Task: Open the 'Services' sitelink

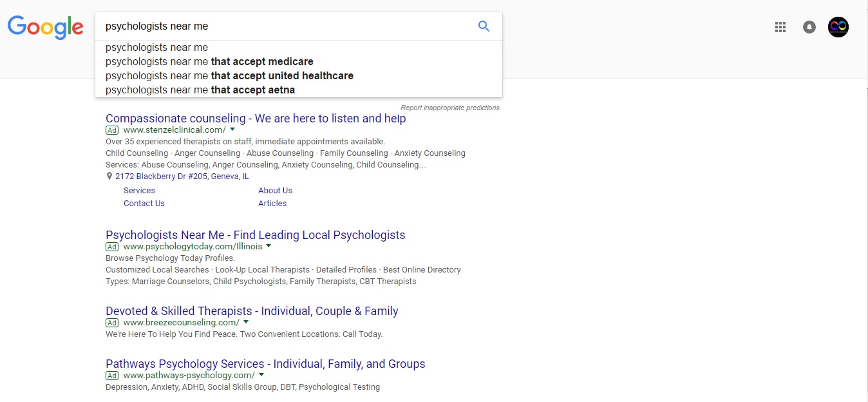Action: tap(139, 191)
